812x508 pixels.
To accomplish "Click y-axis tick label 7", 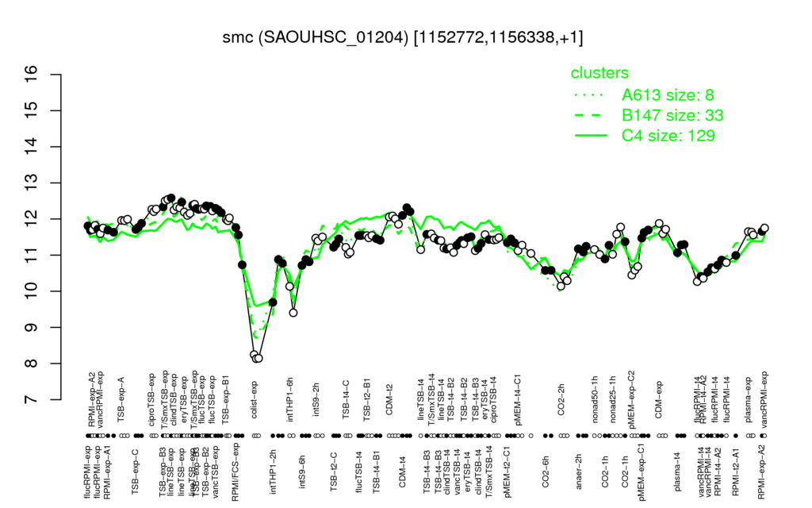I will [31, 400].
